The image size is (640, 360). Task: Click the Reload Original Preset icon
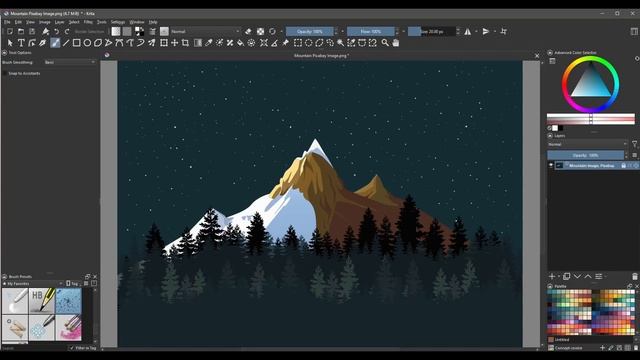[272, 31]
